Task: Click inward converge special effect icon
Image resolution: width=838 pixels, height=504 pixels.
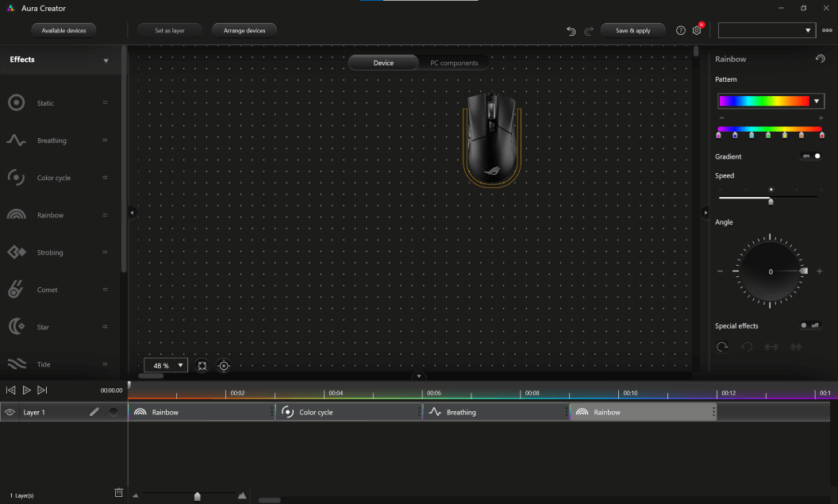Action: [x=796, y=347]
